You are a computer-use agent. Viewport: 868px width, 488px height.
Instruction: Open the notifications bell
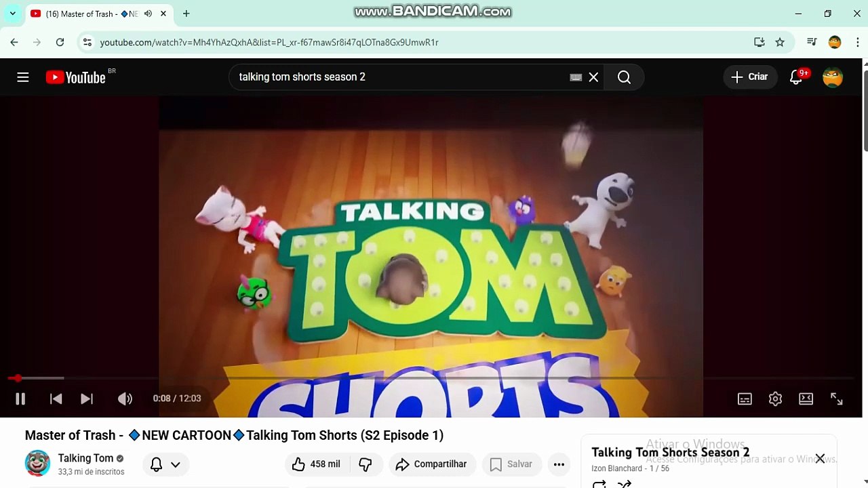click(x=796, y=77)
